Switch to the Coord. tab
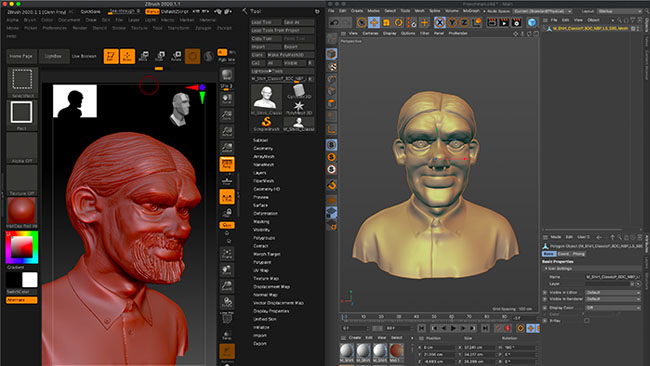Image resolution: width=650 pixels, height=366 pixels. point(563,254)
